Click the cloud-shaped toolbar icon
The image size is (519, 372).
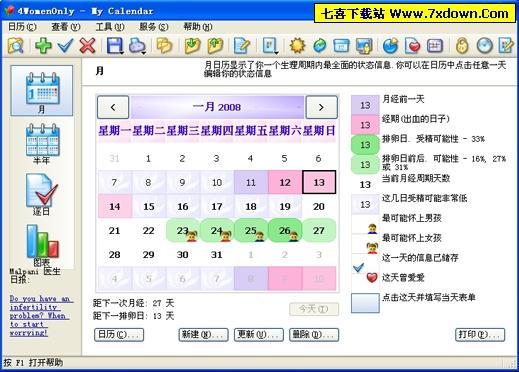pos(137,45)
